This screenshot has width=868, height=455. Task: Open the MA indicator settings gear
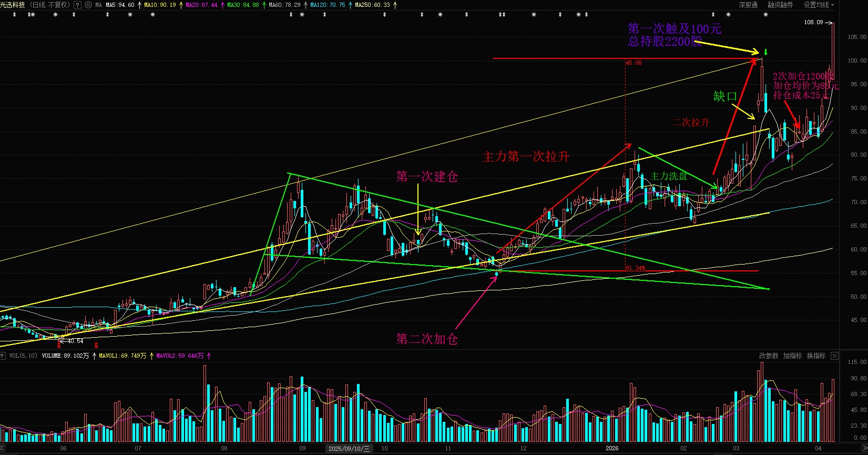coord(88,5)
